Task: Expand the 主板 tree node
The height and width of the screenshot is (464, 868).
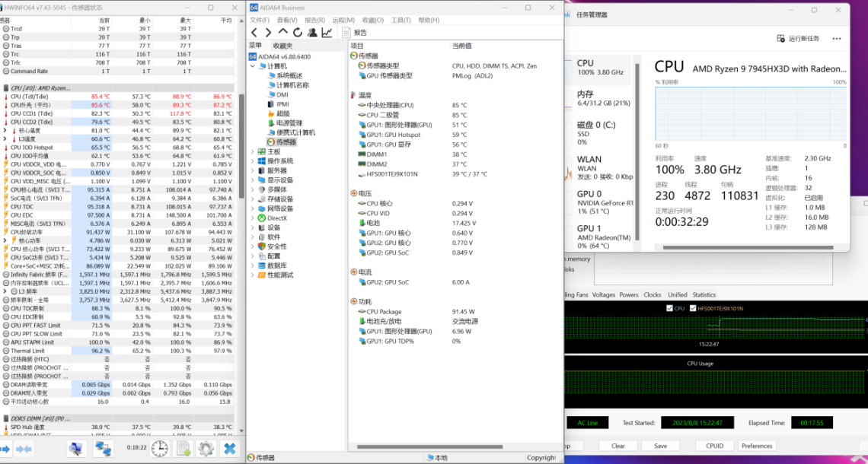Action: (x=253, y=151)
